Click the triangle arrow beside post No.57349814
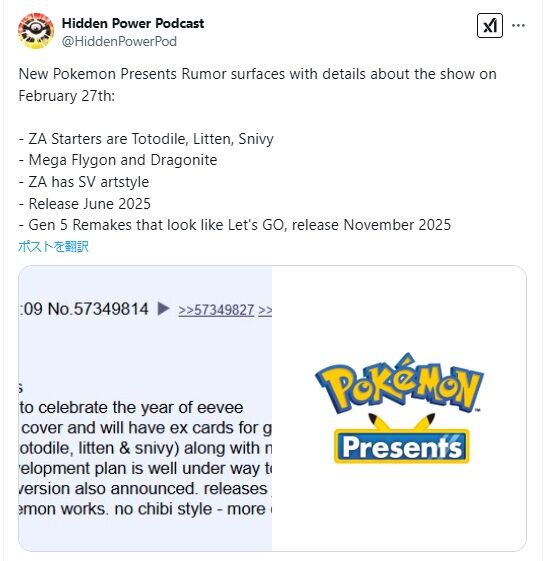The height and width of the screenshot is (561, 550). point(163,308)
